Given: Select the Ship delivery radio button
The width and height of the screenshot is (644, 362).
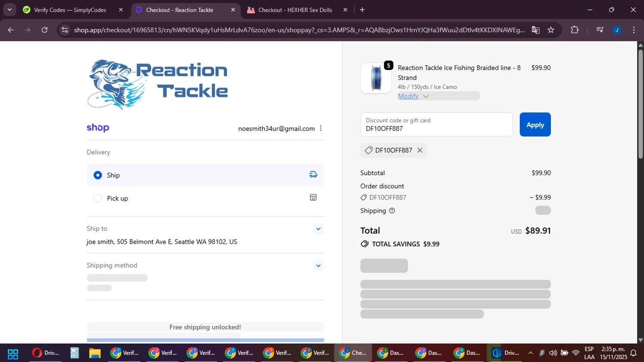Looking at the screenshot, I should tap(98, 175).
